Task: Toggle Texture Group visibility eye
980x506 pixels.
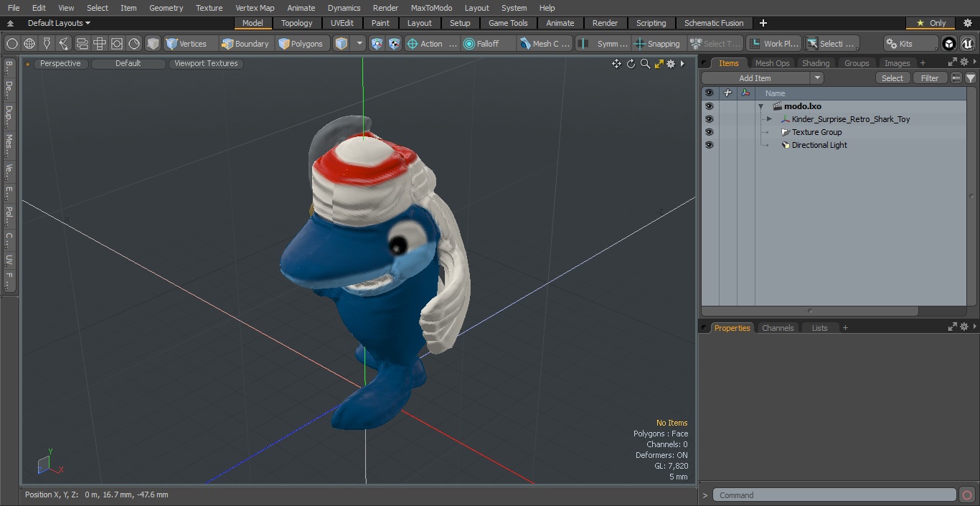Action: click(x=709, y=132)
